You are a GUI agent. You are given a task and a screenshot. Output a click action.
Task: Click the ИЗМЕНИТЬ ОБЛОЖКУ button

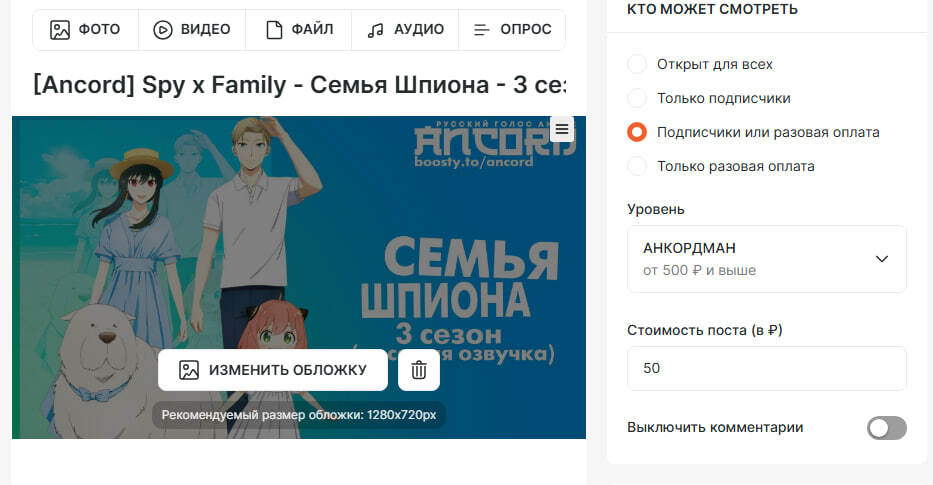[x=273, y=370]
